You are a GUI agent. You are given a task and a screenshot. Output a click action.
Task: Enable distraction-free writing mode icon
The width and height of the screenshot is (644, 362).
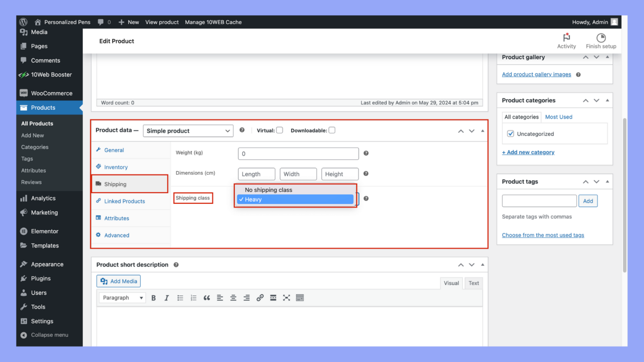[286, 297]
